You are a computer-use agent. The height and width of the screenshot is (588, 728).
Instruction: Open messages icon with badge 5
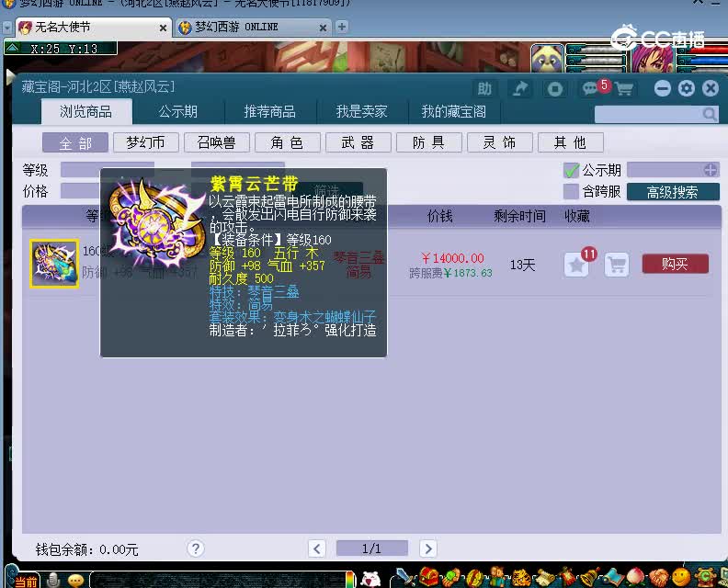click(591, 88)
